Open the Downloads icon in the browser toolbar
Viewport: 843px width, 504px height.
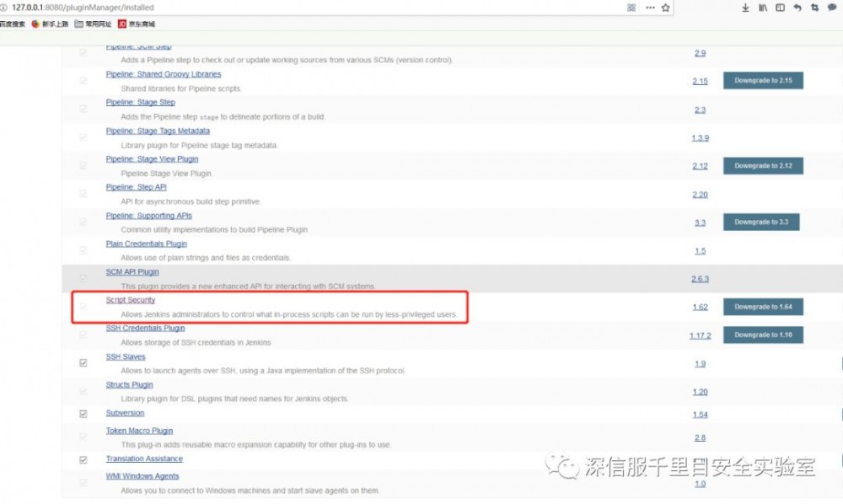[745, 7]
